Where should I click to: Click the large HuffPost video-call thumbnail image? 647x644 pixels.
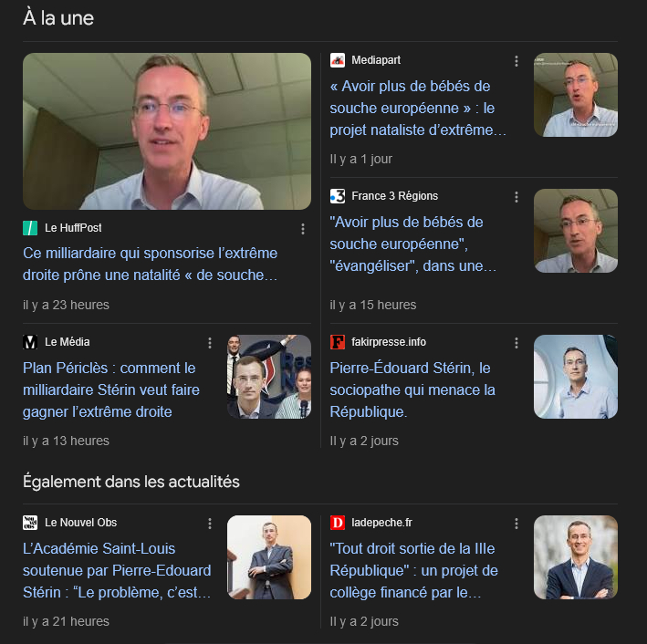(167, 131)
